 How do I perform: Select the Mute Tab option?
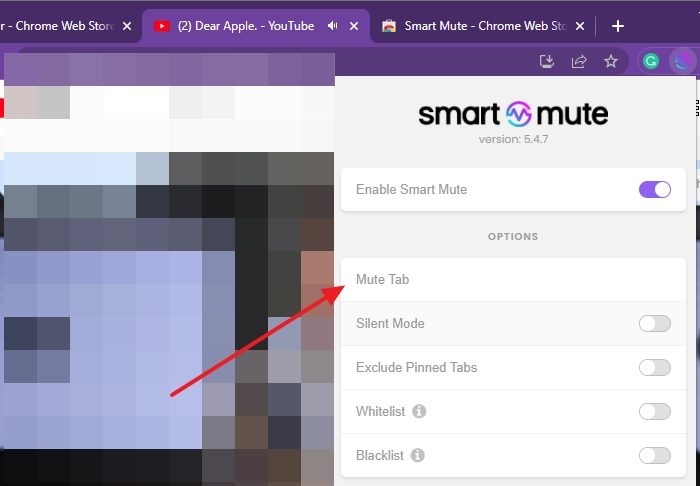(x=513, y=279)
